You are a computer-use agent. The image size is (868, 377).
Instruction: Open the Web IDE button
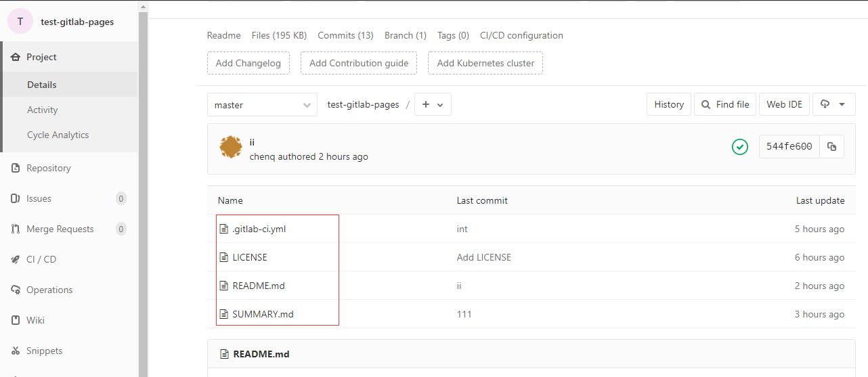(x=784, y=104)
